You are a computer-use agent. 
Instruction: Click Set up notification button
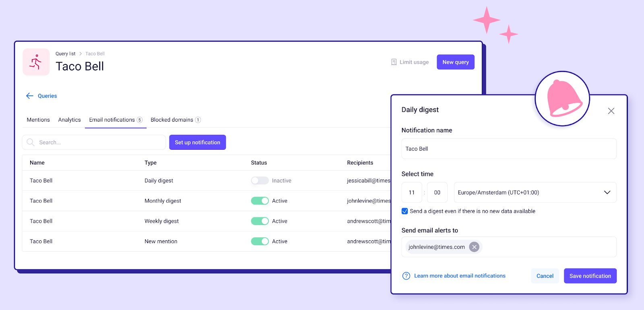pos(197,142)
